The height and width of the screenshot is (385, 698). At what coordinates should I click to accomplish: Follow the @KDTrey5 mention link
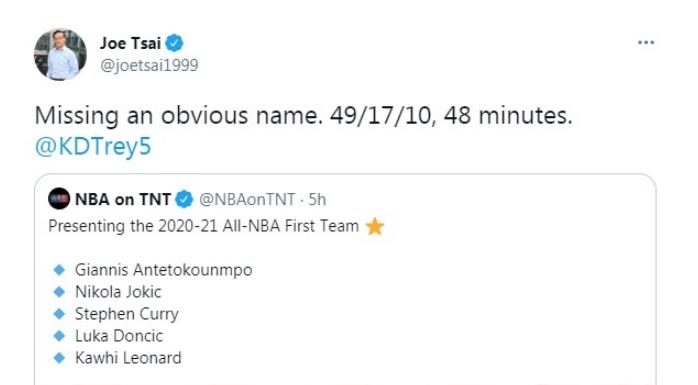(93, 146)
